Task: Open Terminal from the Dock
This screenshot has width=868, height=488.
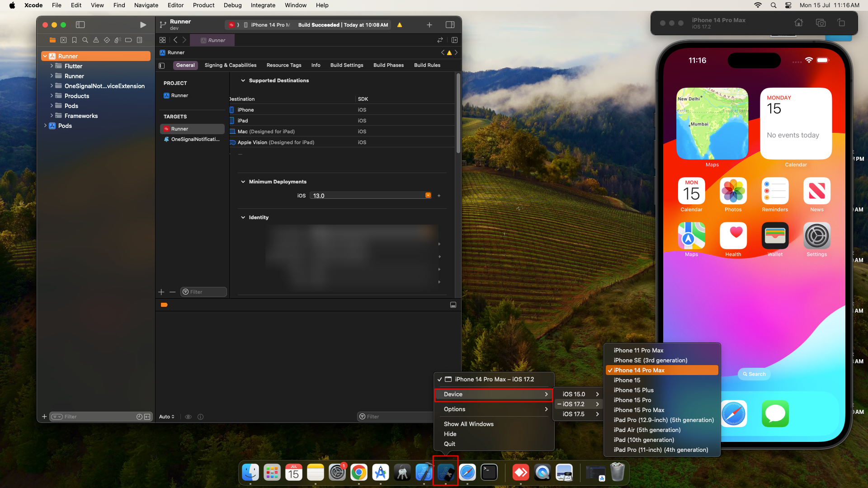Action: coord(489,473)
